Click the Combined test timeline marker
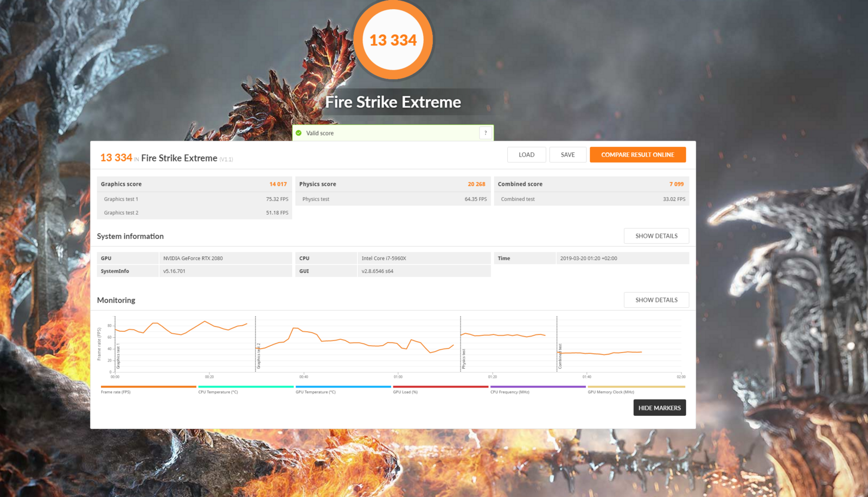The height and width of the screenshot is (497, 868). (560, 356)
